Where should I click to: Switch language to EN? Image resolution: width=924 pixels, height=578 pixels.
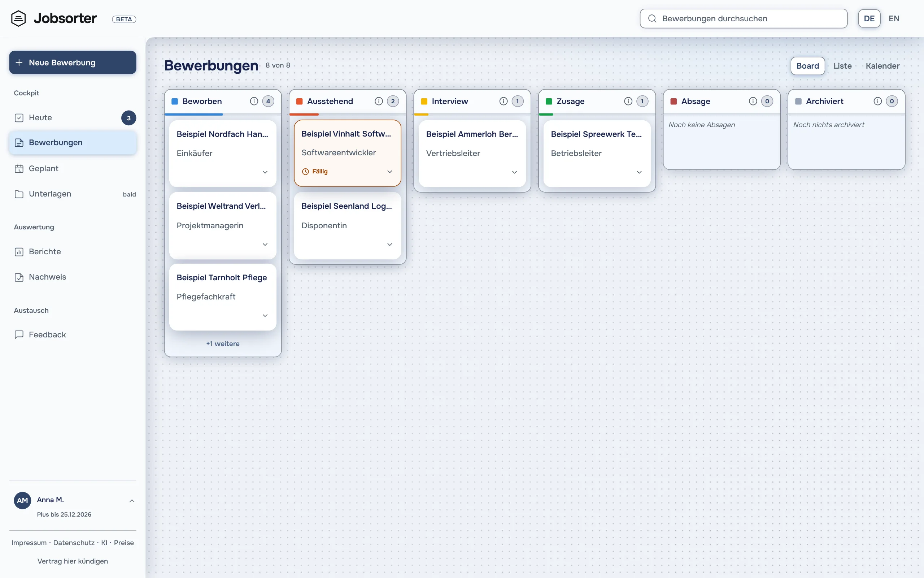pyautogui.click(x=894, y=18)
